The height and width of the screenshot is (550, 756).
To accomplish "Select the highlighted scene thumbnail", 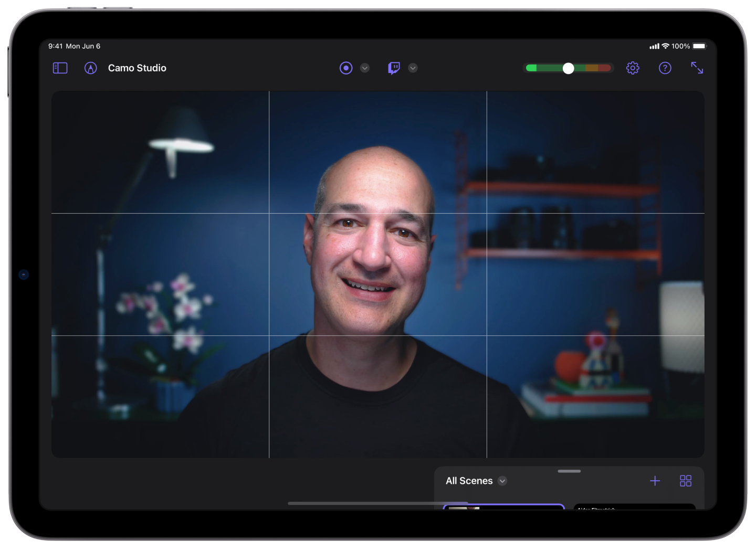I will (504, 507).
